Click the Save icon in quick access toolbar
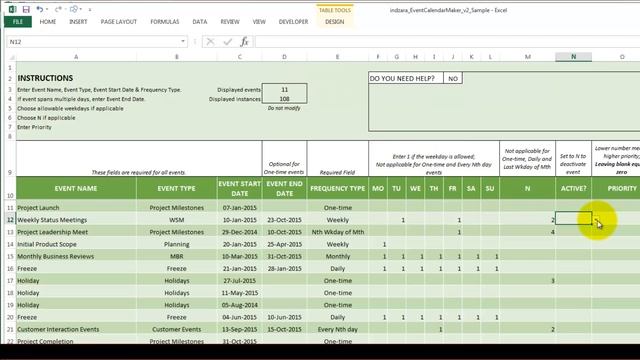 tap(26, 9)
